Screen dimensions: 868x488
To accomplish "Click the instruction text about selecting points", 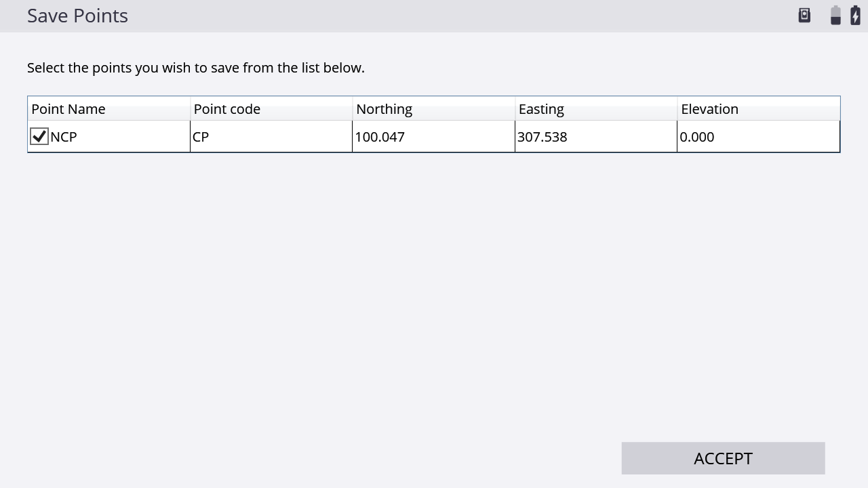I will click(x=196, y=68).
